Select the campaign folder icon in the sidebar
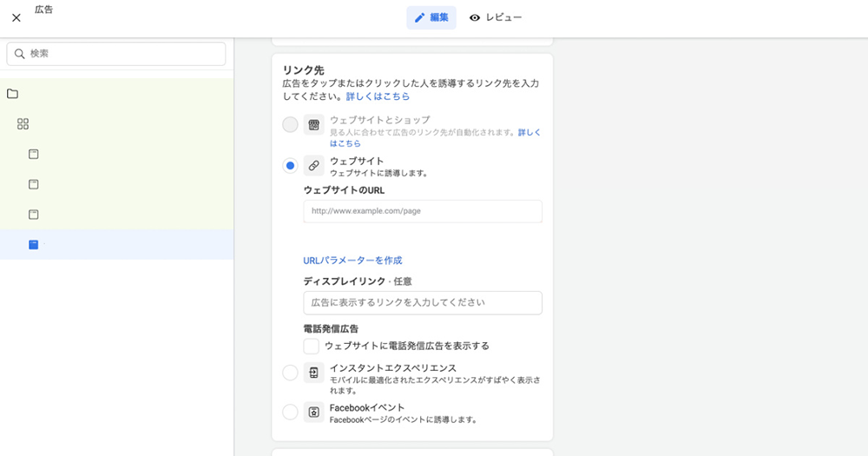The width and height of the screenshot is (868, 456). (x=12, y=94)
